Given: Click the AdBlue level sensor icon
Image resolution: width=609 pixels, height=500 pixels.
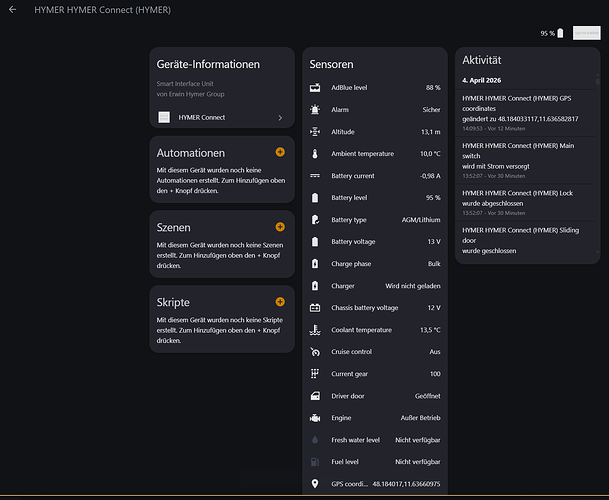Looking at the screenshot, I should 315,88.
